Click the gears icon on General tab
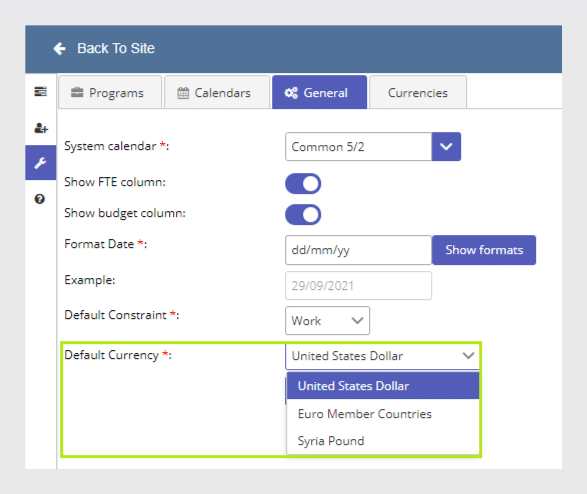Screen dimensions: 587x494 [291, 92]
